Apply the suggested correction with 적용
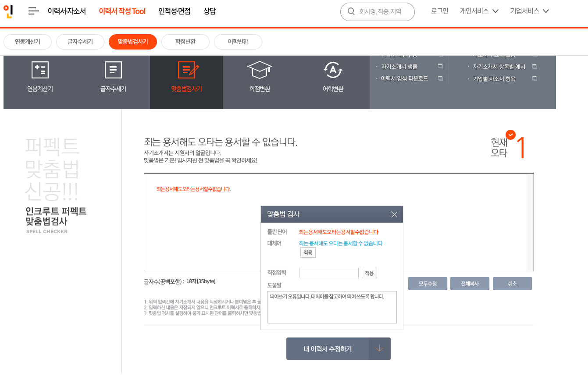This screenshot has width=588, height=380. (307, 252)
